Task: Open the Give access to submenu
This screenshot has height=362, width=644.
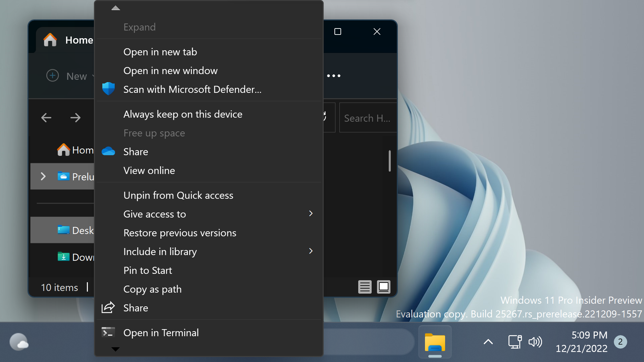Action: [x=155, y=214]
